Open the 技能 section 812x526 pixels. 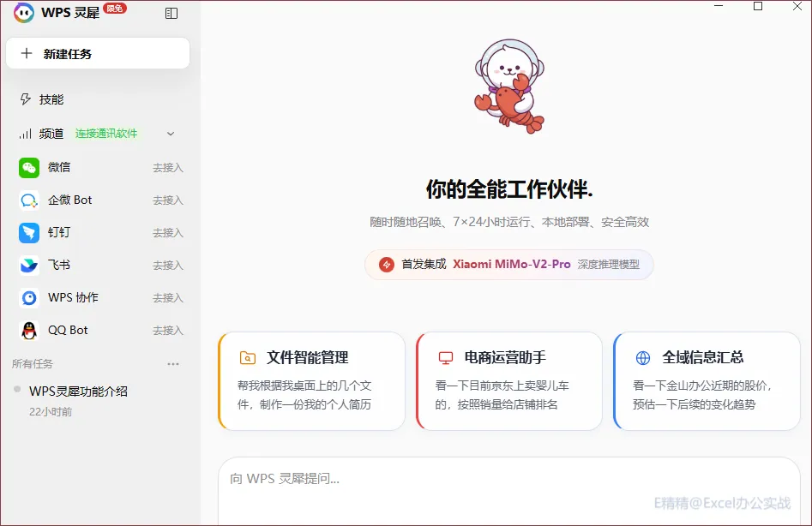point(51,99)
